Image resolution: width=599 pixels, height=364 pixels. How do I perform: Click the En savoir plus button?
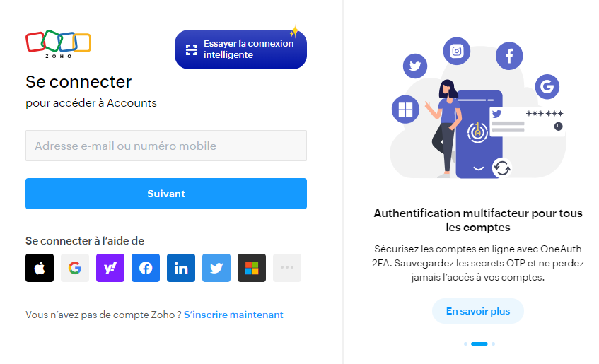coord(478,311)
